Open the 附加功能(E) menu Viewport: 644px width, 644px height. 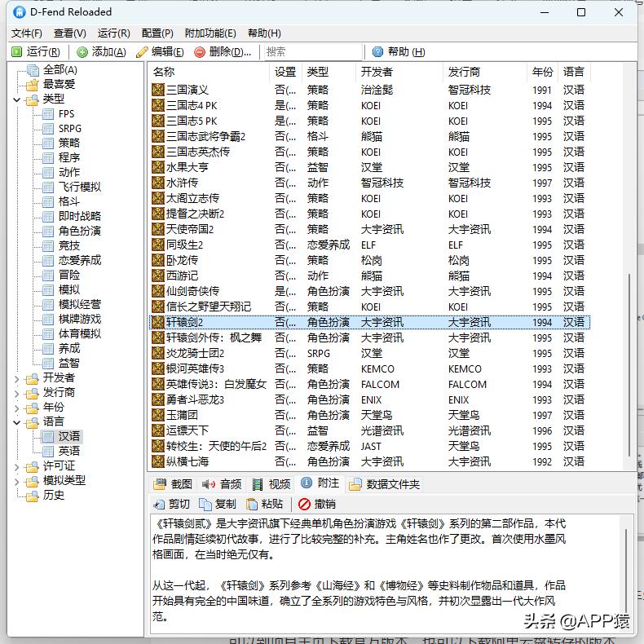(210, 33)
